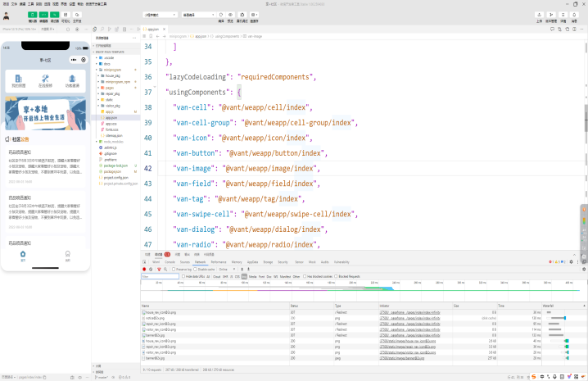Image resolution: width=588 pixels, height=381 pixels.
Task: Click the network record stop icon
Action: coord(143,269)
